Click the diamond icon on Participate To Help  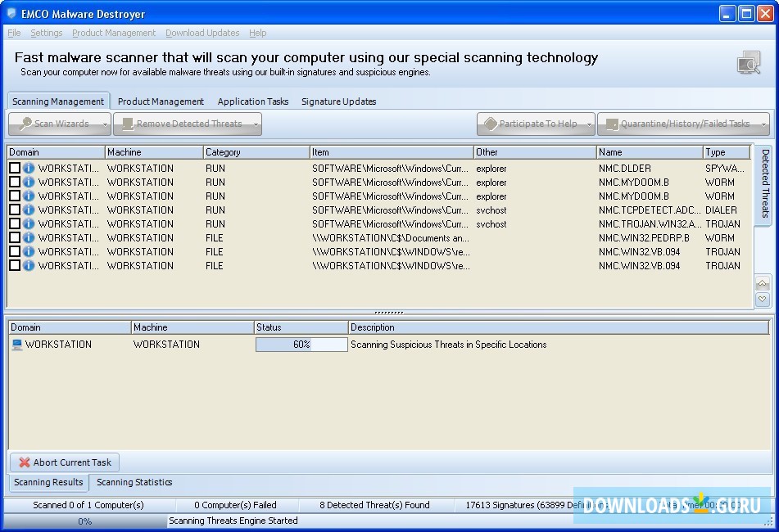coord(491,124)
